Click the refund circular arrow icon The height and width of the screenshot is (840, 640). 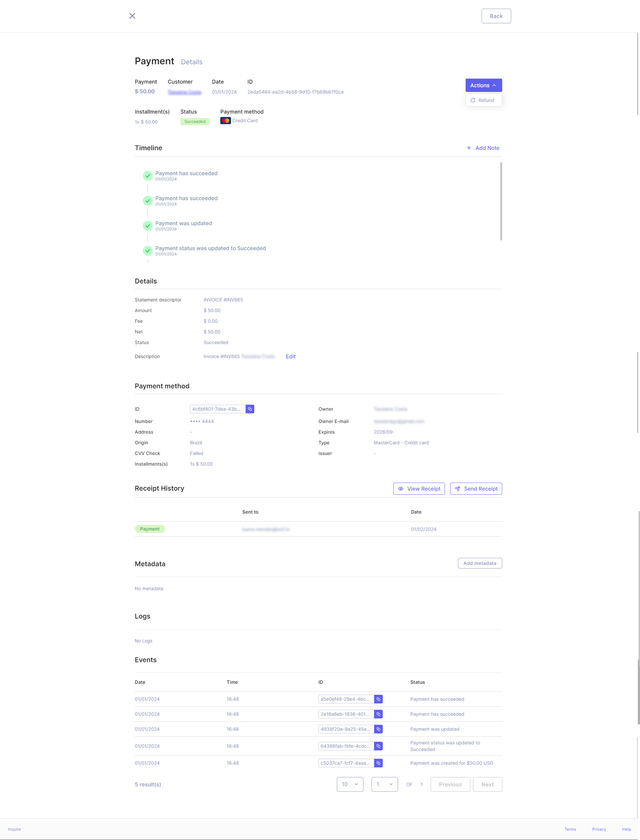point(473,100)
